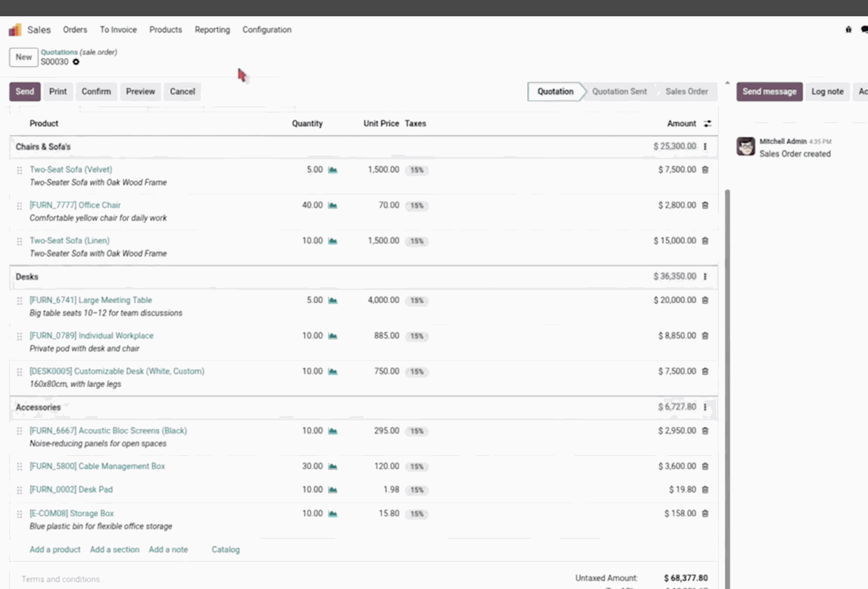Click the Confirm button
This screenshot has width=868, height=589.
click(96, 91)
